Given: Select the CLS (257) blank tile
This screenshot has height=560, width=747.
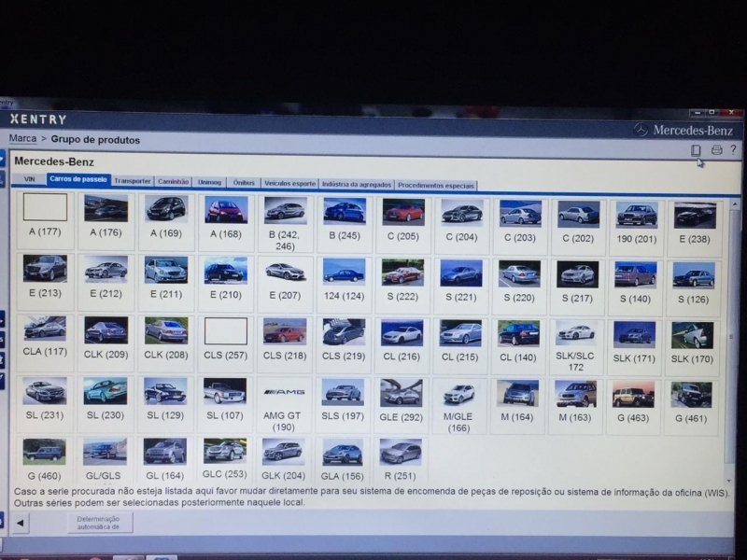Looking at the screenshot, I should click(x=226, y=343).
